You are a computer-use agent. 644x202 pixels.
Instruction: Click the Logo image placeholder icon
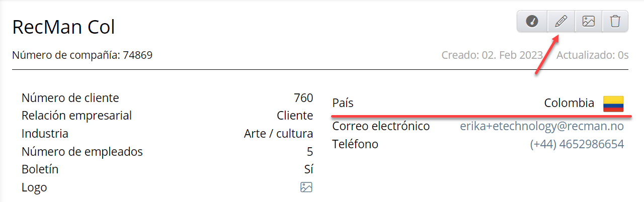[x=306, y=187]
